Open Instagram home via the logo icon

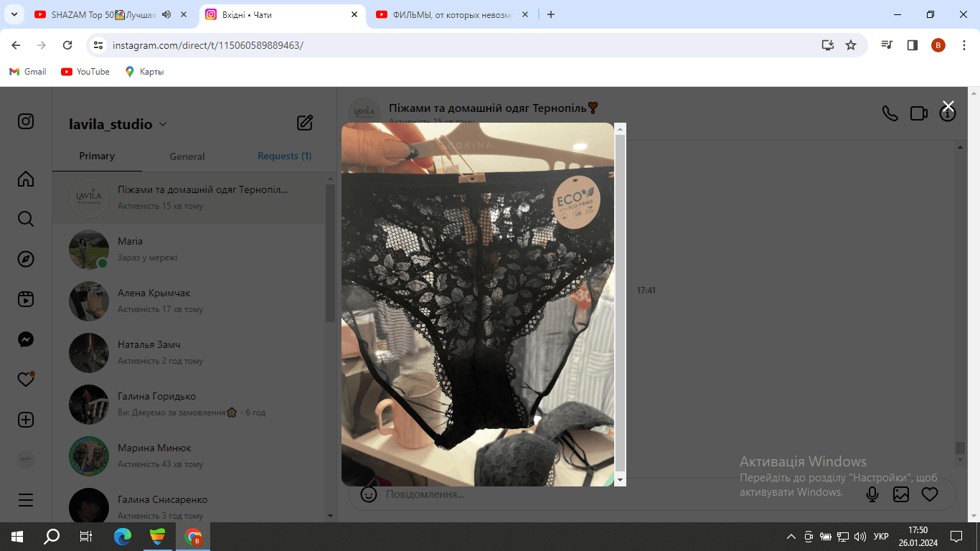[26, 121]
